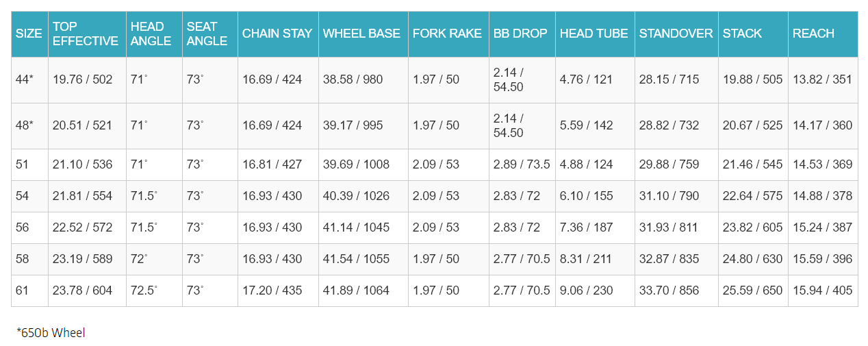Select the FORK RAKE header
868x346 pixels.
click(x=447, y=34)
